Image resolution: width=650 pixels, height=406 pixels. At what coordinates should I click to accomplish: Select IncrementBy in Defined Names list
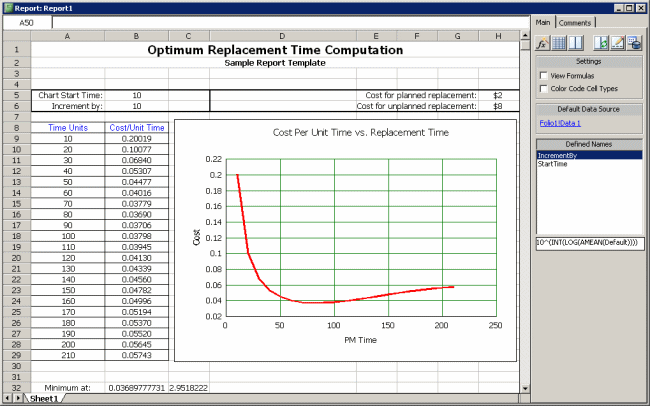click(x=559, y=155)
